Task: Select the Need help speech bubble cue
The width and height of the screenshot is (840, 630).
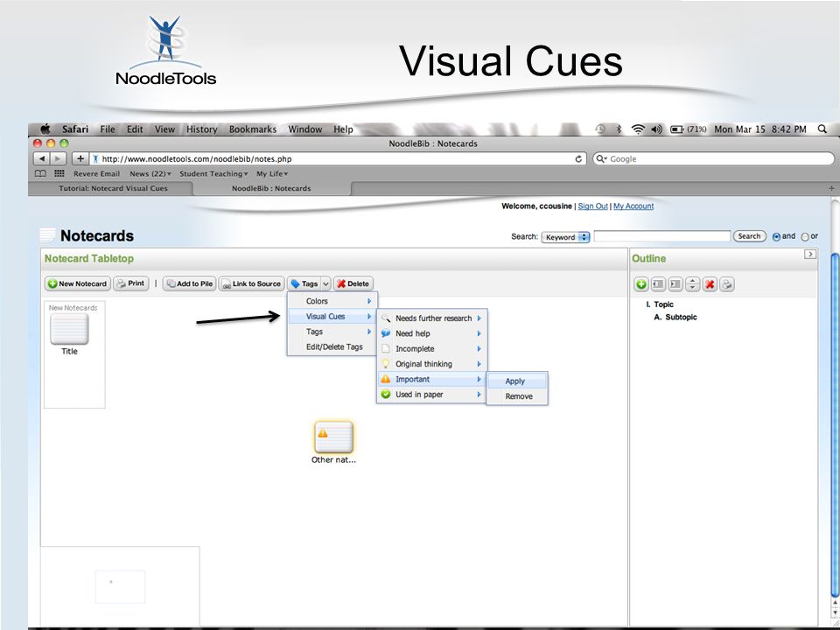Action: [431, 333]
